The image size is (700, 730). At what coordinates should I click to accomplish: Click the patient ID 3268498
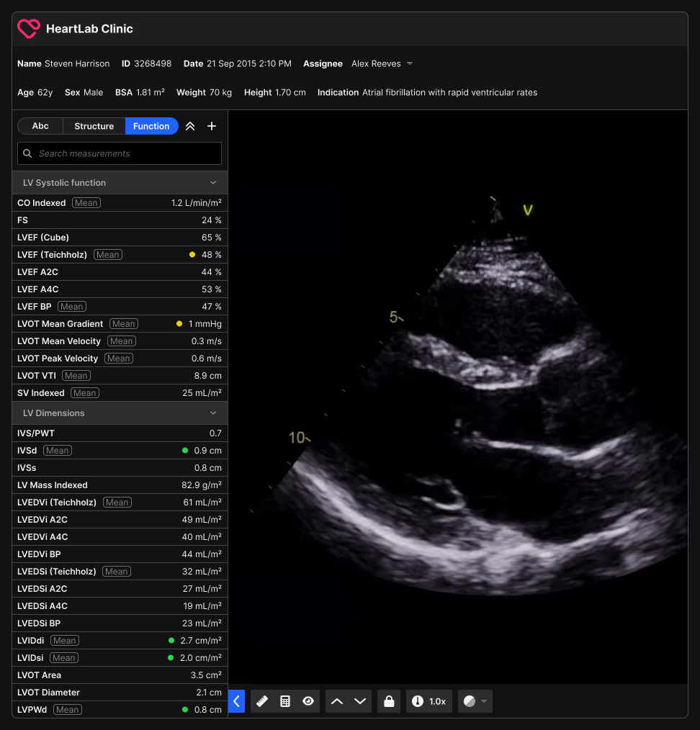(152, 64)
